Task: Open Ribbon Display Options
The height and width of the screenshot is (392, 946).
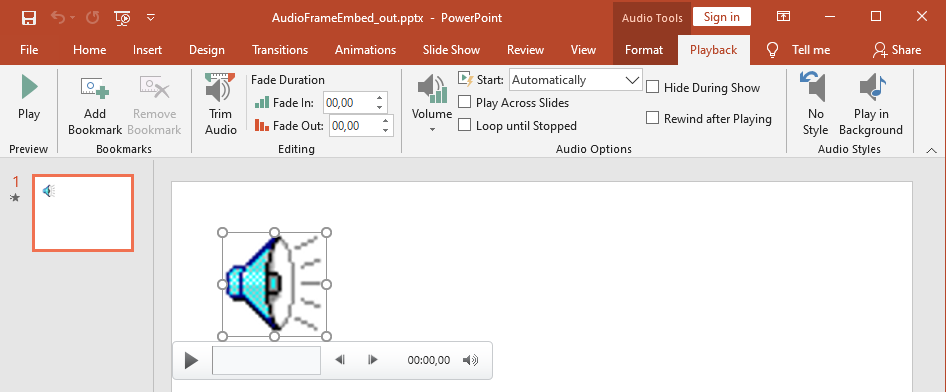Action: (x=783, y=17)
